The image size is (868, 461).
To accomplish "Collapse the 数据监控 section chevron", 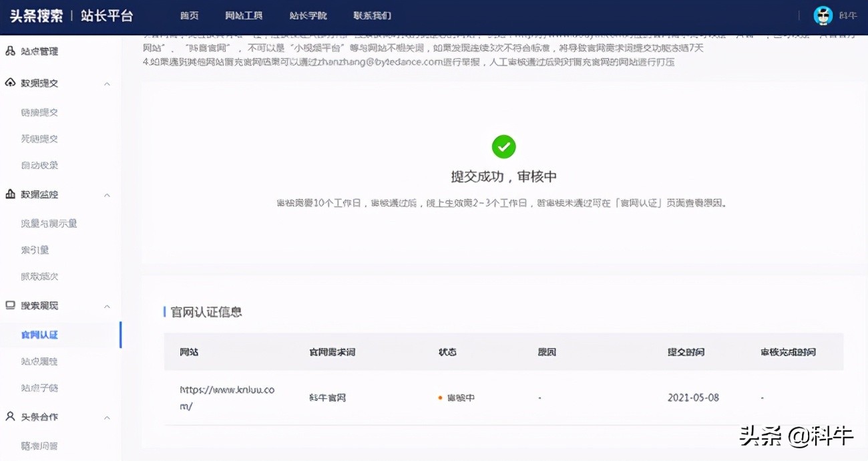I will [x=107, y=195].
